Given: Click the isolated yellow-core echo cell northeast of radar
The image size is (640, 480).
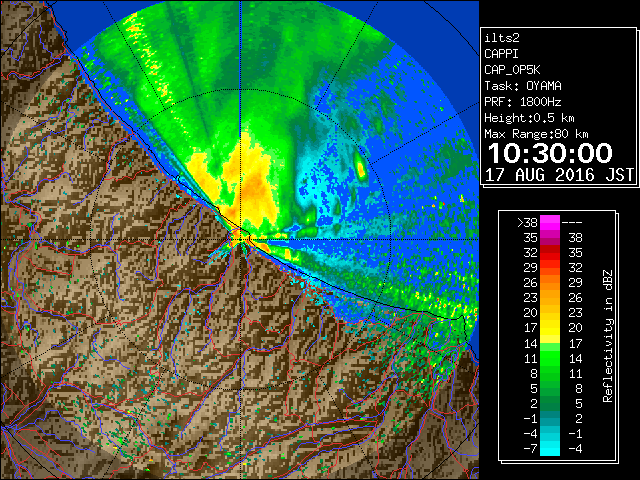Looking at the screenshot, I should tap(360, 167).
